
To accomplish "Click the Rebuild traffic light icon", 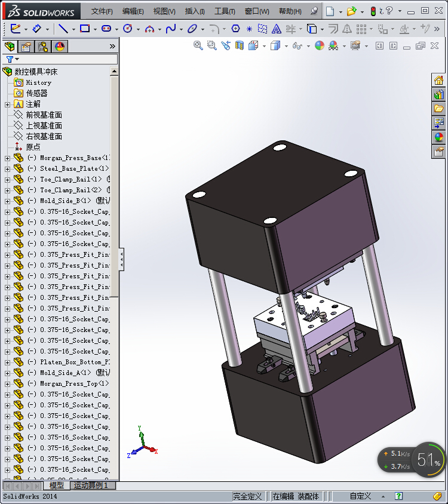I will [373, 11].
